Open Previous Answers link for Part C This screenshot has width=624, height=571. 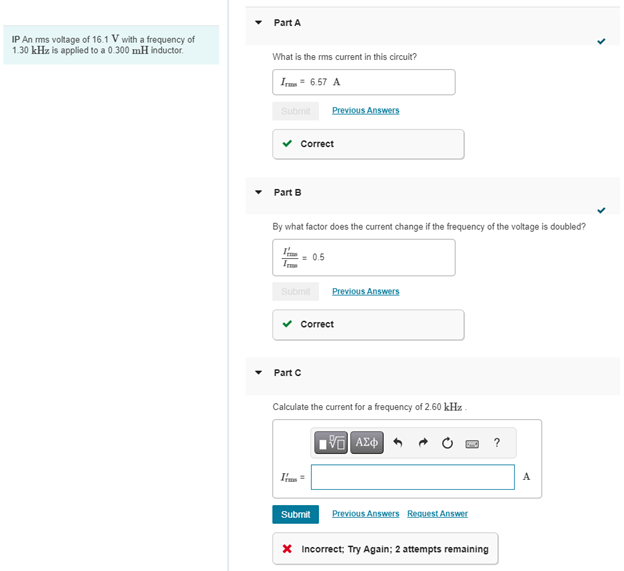click(x=366, y=514)
